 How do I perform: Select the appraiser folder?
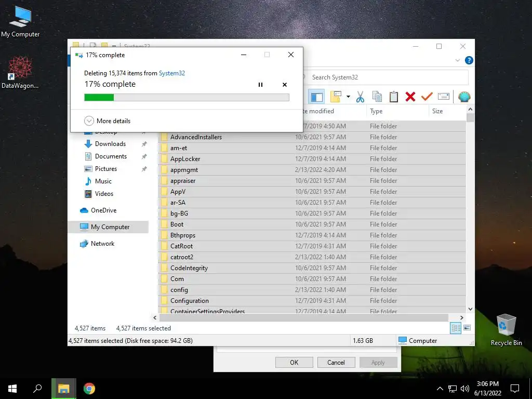click(x=312, y=181)
